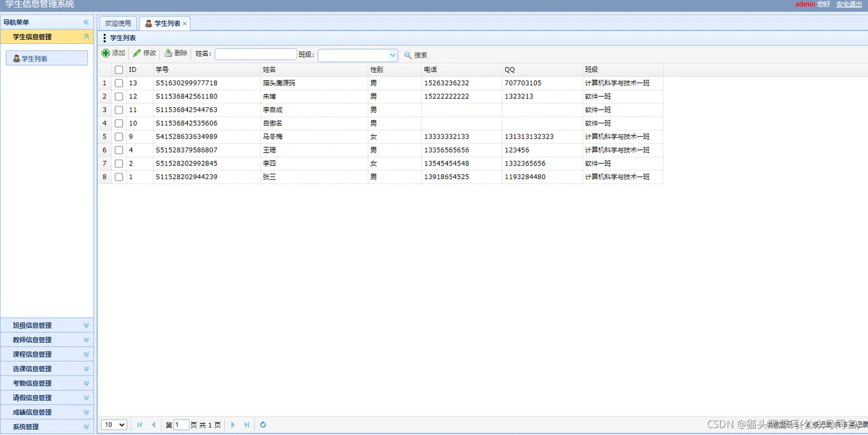
Task: Click the admin username in header
Action: (805, 4)
